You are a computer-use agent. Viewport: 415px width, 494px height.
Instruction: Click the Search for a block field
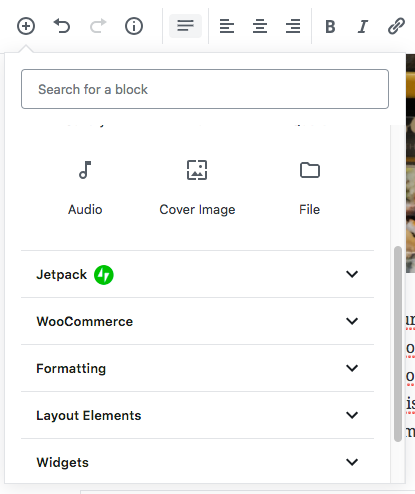pyautogui.click(x=205, y=89)
